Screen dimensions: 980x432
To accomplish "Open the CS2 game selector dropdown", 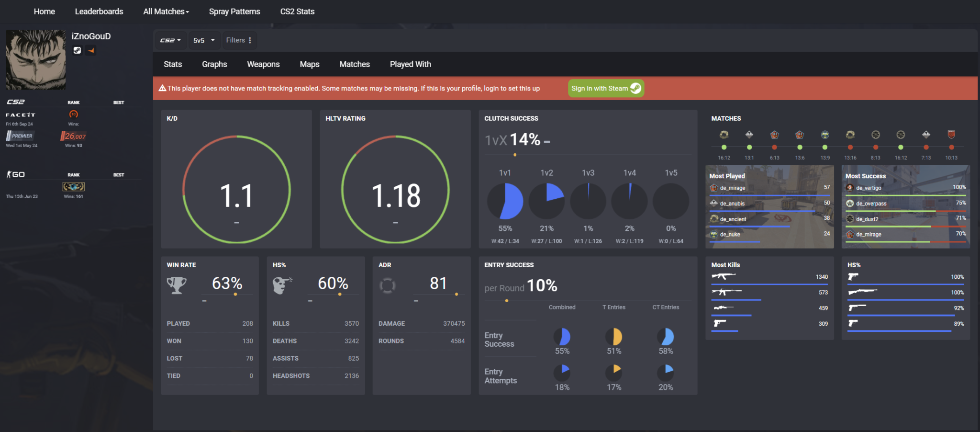I will (x=170, y=40).
